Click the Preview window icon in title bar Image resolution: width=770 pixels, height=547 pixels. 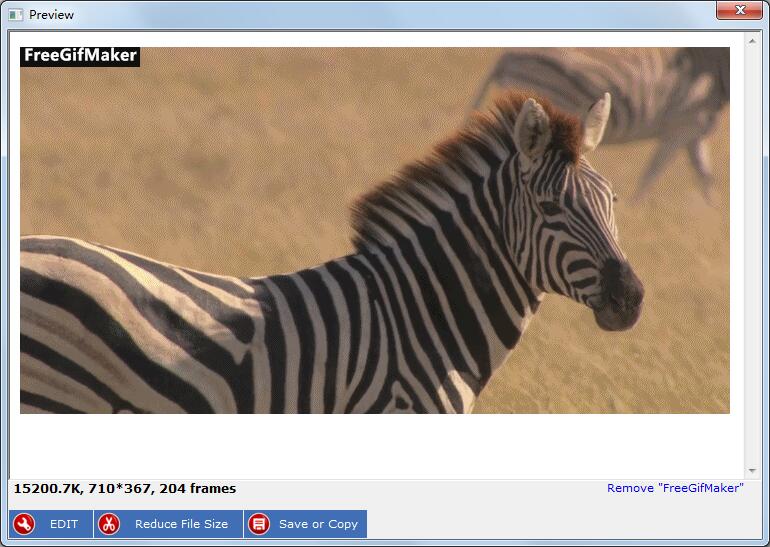point(15,15)
